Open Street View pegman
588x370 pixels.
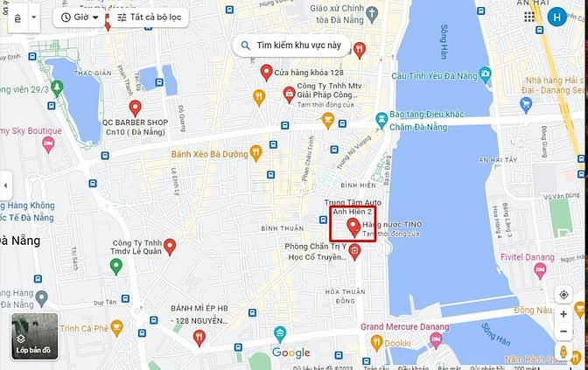tap(563, 353)
